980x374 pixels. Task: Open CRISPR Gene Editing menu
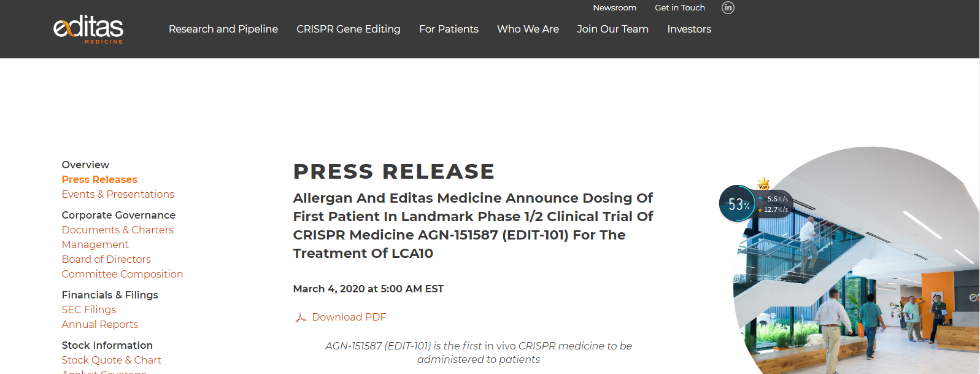point(349,29)
